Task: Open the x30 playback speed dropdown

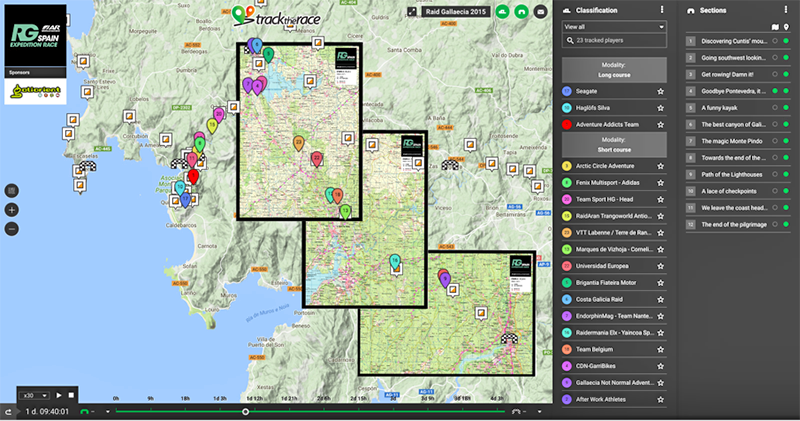Action: pyautogui.click(x=34, y=395)
